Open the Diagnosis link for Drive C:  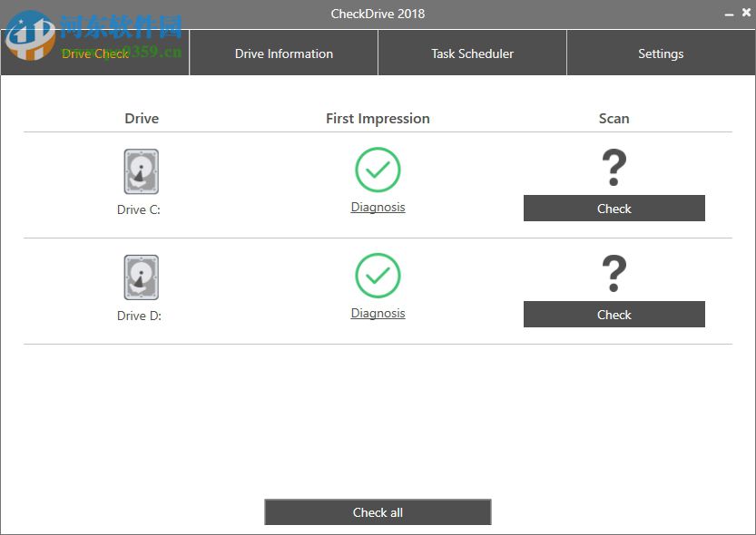point(378,207)
